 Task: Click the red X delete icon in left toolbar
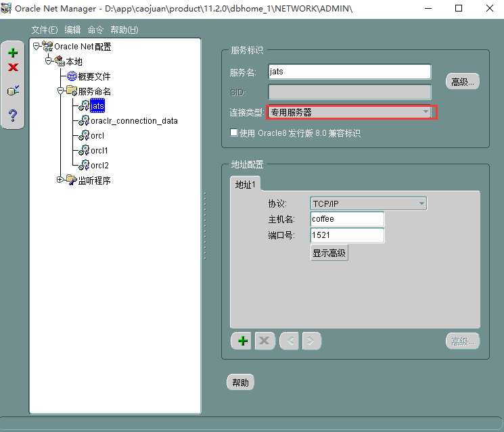(13, 67)
